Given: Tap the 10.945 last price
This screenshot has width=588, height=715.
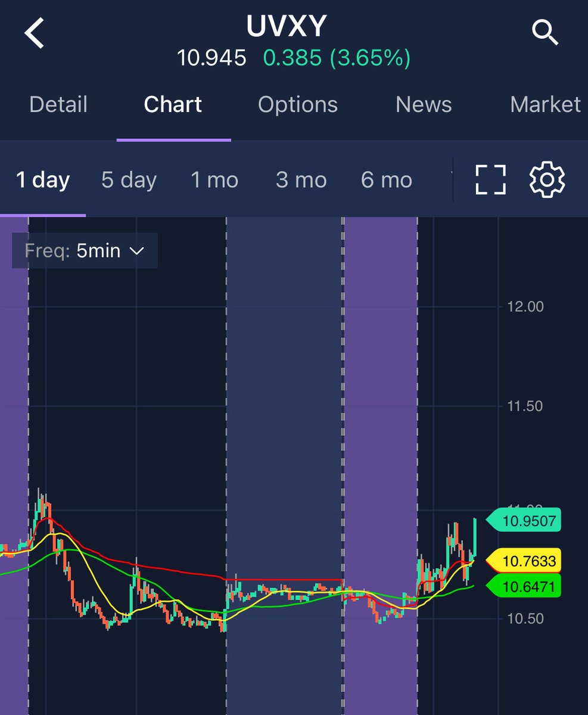Looking at the screenshot, I should click(211, 58).
